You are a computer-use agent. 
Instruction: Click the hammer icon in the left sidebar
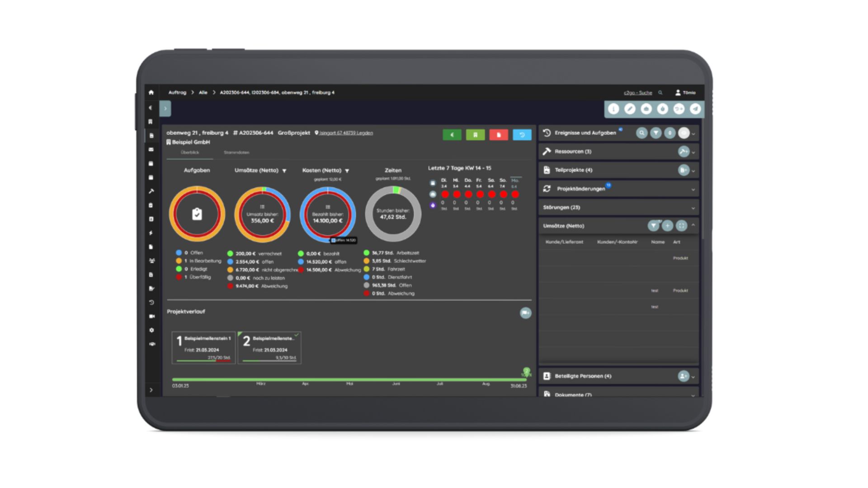tap(151, 191)
